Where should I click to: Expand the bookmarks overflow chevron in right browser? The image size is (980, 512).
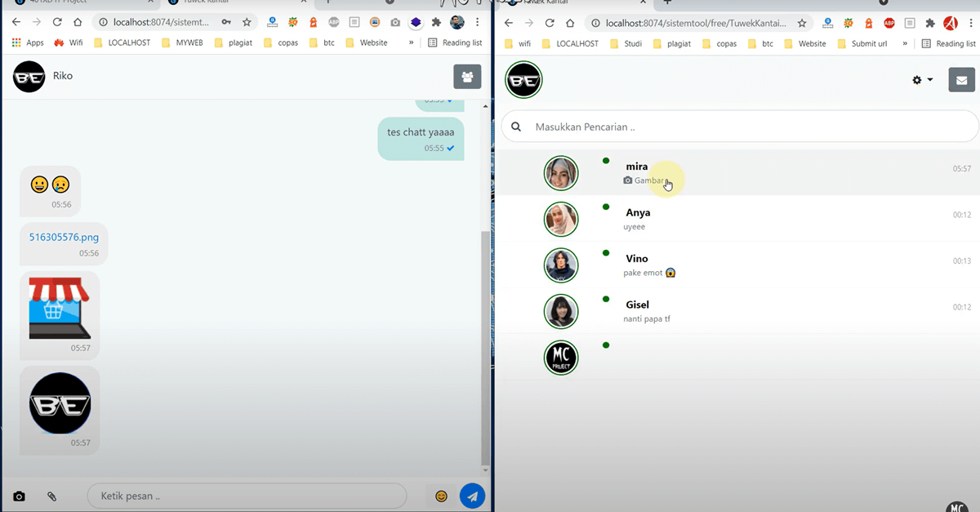pyautogui.click(x=905, y=43)
